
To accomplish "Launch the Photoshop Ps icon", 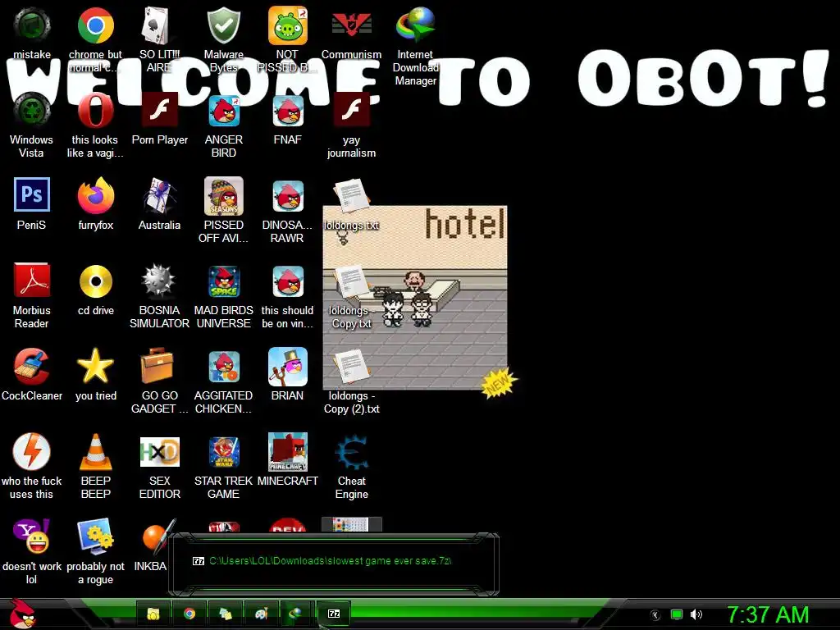I will [x=32, y=194].
